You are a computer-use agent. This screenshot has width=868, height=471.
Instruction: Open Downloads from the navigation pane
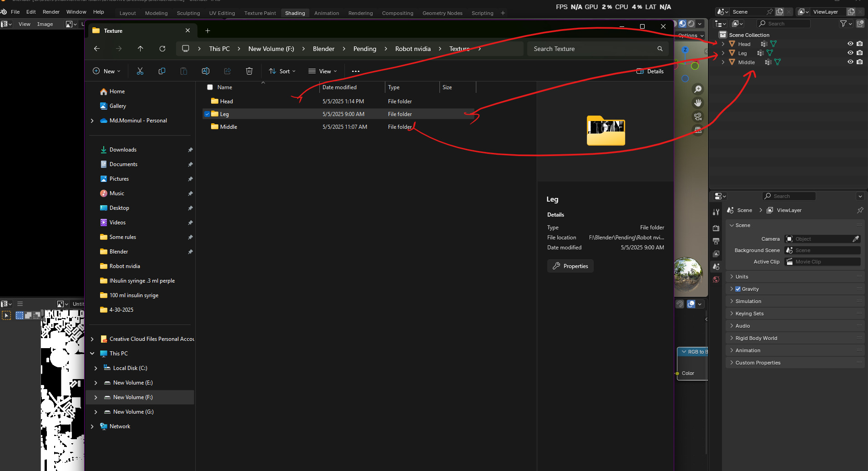coord(123,150)
